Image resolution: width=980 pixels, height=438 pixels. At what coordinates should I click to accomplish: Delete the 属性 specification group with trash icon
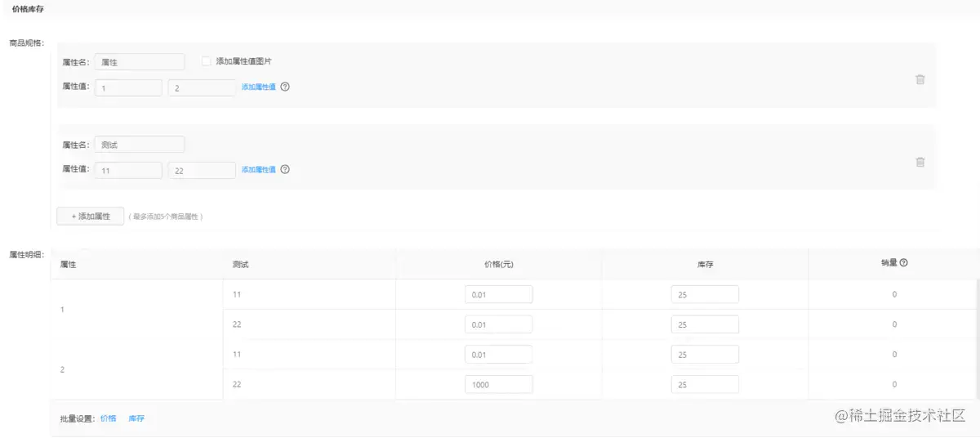tap(920, 79)
